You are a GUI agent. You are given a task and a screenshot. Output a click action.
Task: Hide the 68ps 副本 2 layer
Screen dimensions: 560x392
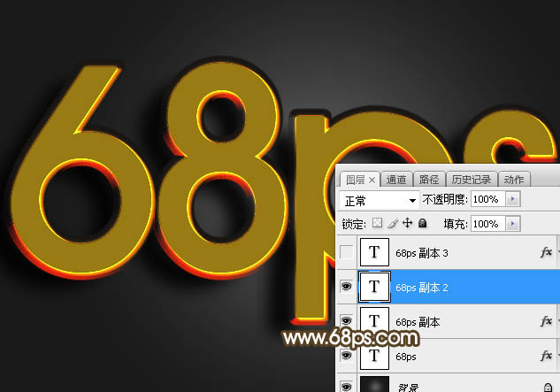[346, 286]
